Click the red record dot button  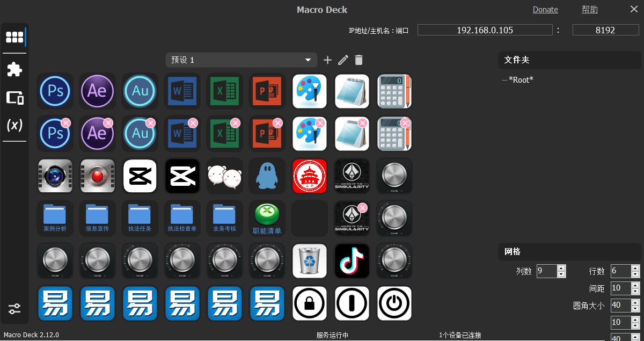(97, 176)
